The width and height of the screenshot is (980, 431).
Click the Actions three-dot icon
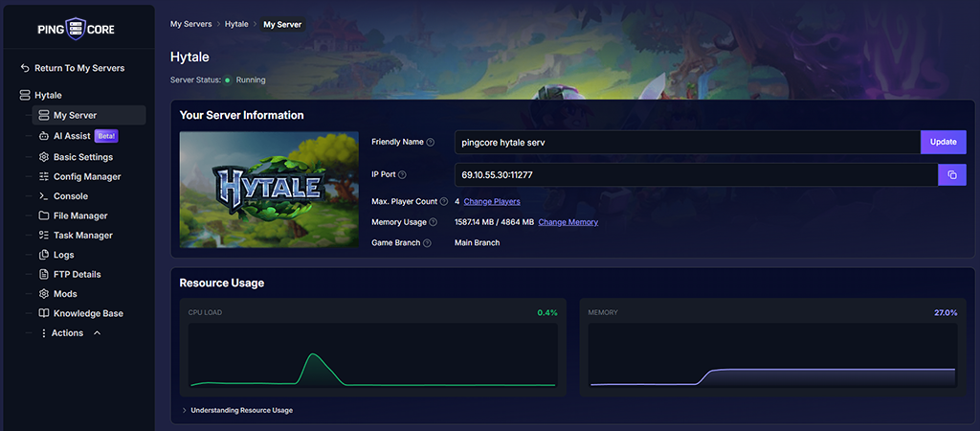(43, 333)
